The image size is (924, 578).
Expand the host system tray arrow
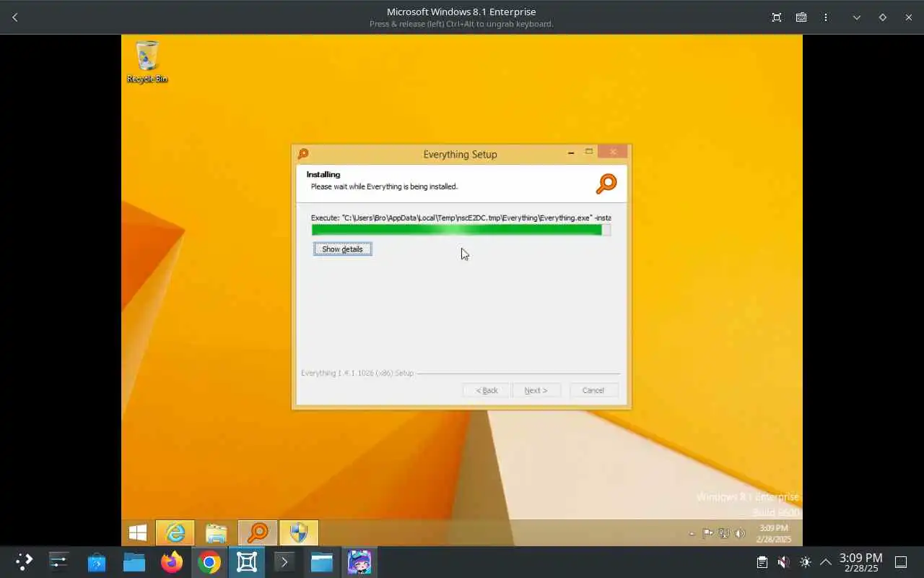(826, 562)
